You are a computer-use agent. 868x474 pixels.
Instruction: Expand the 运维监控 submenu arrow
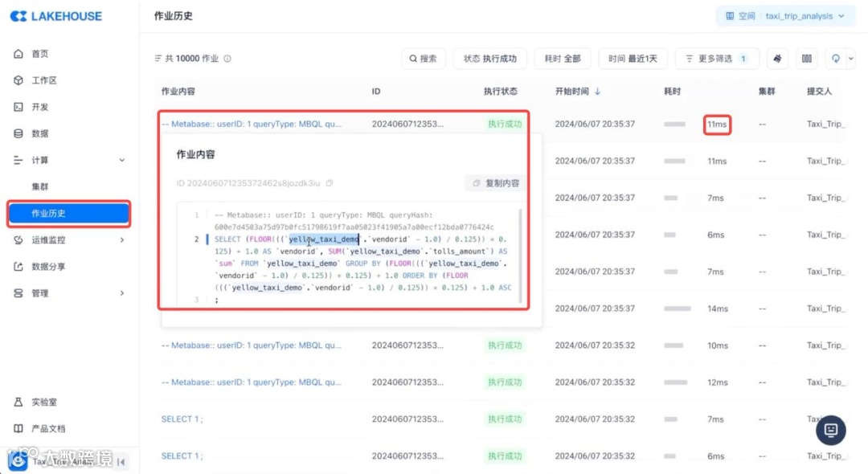pos(122,240)
